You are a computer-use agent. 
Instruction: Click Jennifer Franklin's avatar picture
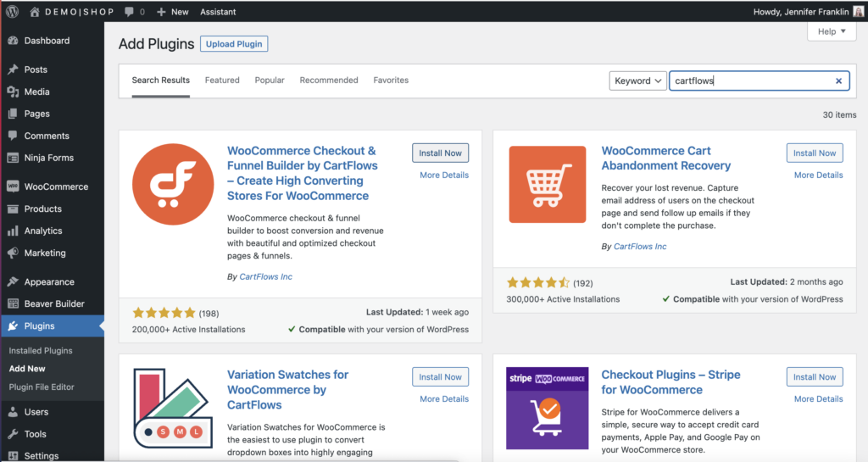(x=858, y=12)
